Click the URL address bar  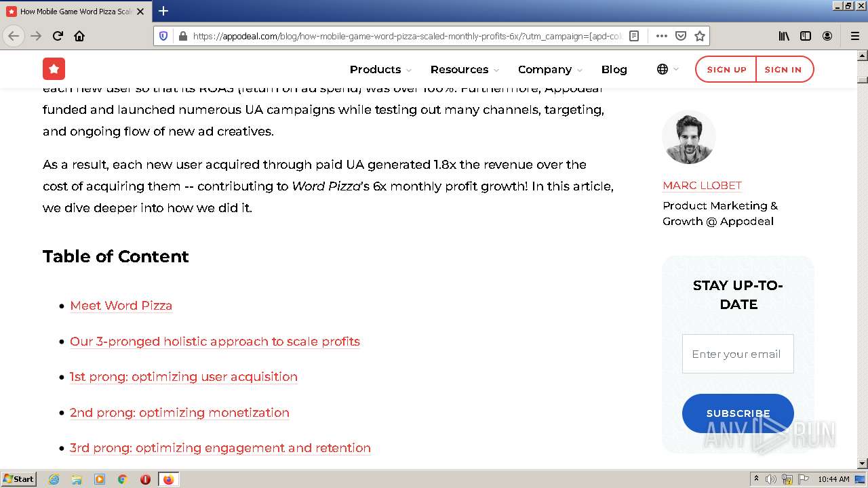(407, 36)
